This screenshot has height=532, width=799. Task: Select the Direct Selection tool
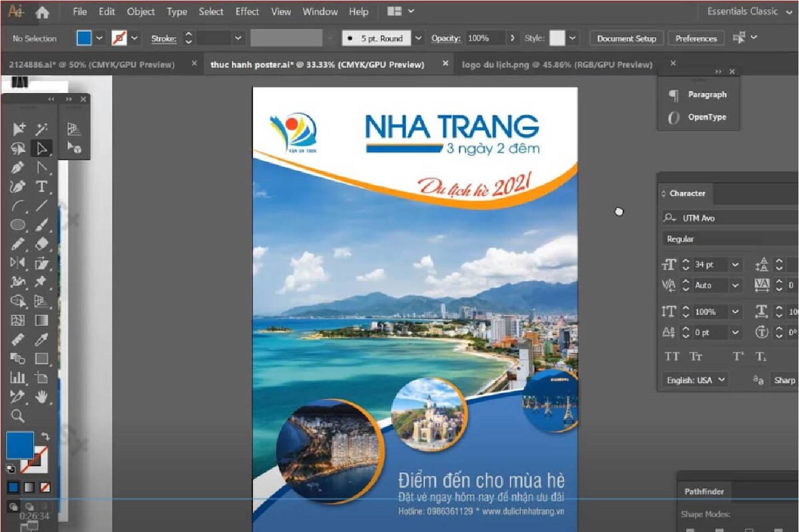point(42,148)
